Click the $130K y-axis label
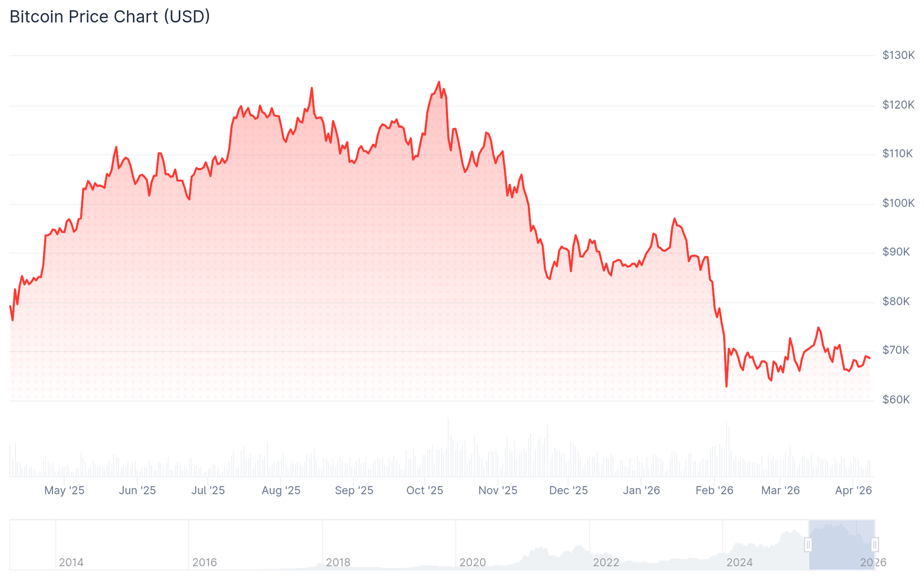The image size is (924, 584). [898, 55]
